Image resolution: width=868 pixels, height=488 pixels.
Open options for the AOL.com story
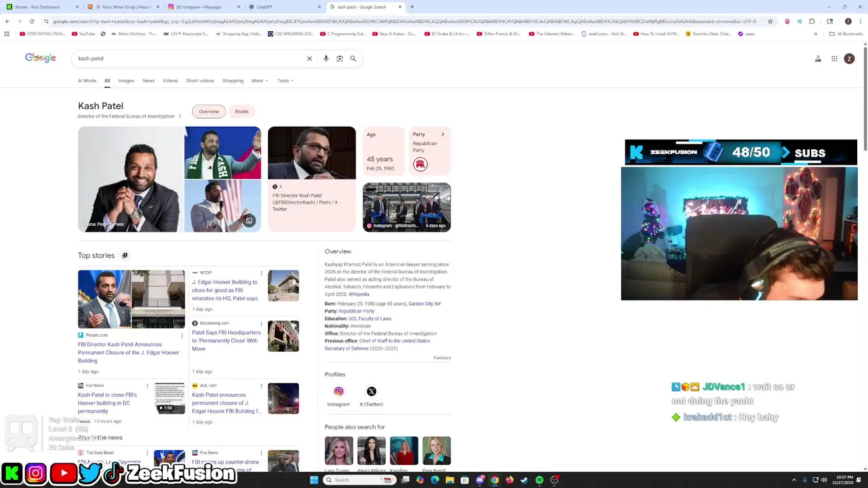261,386
